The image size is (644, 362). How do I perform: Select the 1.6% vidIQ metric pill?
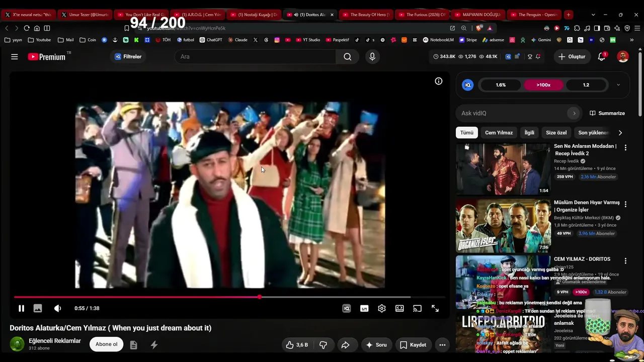[x=501, y=85]
